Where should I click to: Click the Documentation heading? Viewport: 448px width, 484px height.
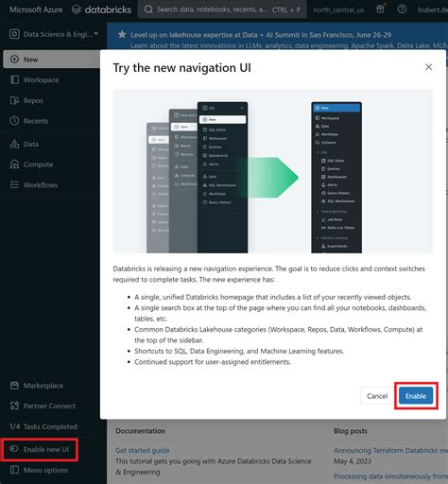pos(140,431)
